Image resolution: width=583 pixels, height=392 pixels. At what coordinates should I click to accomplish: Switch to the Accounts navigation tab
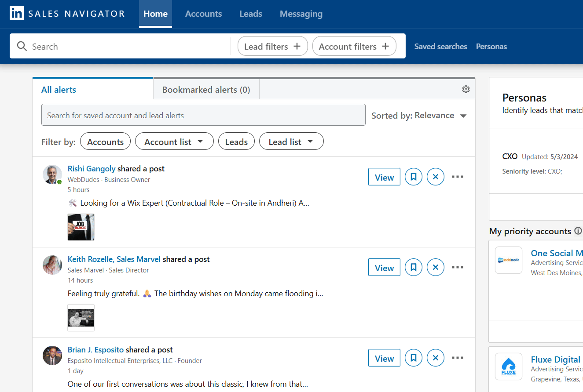tap(203, 14)
